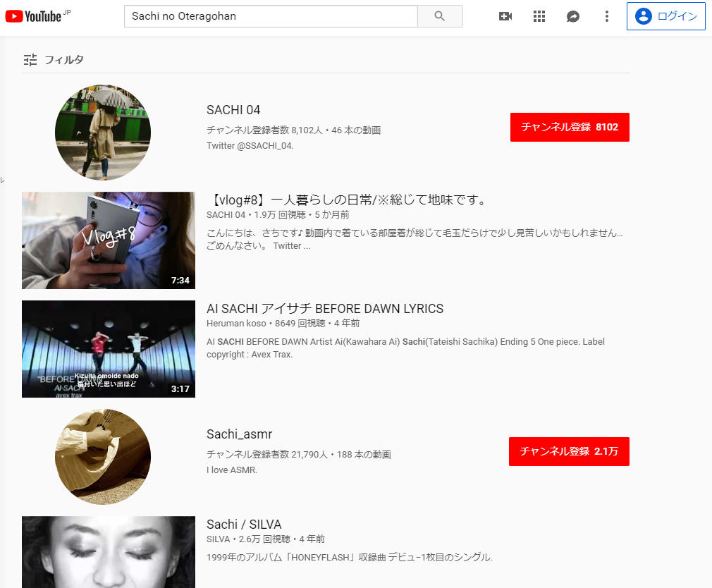Click the description starting '1999年のアルバム'
Image resolution: width=712 pixels, height=588 pixels.
(350, 557)
